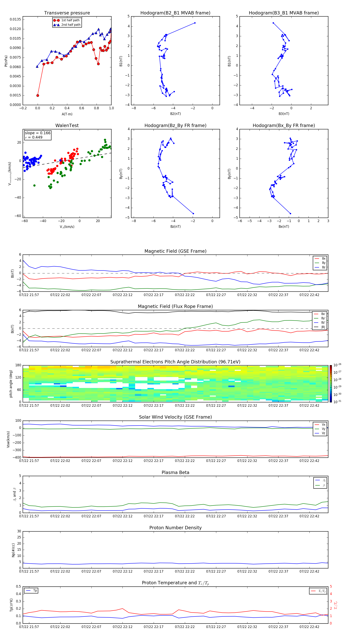Click the 'Magnetic Field (GSE Frame)' title

pyautogui.click(x=175, y=251)
